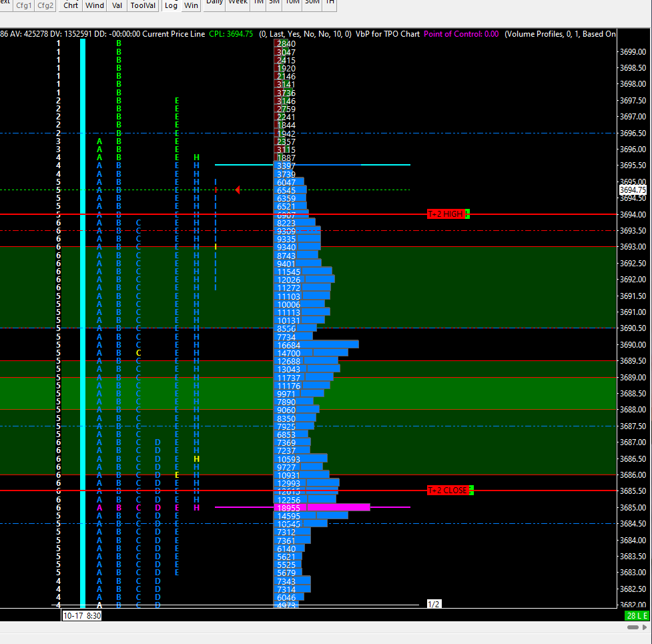Image resolution: width=652 pixels, height=644 pixels.
Task: Click the 'Current Price Line' header text
Action: 174,34
